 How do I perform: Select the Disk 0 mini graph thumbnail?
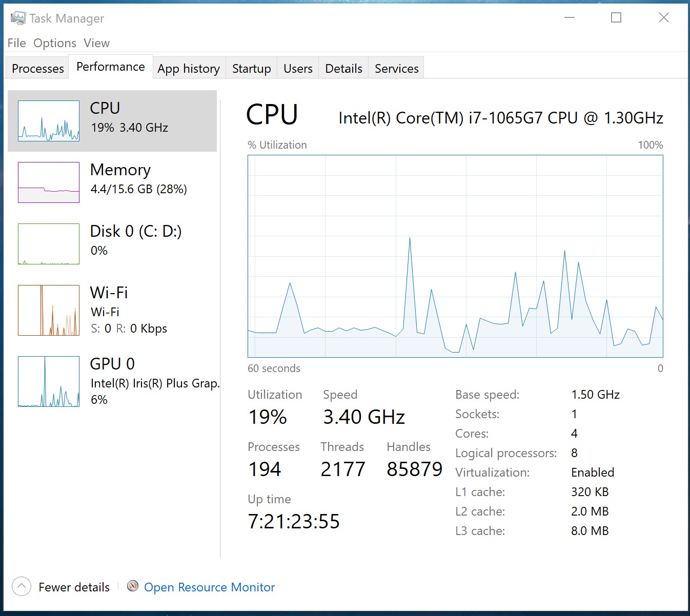point(49,244)
